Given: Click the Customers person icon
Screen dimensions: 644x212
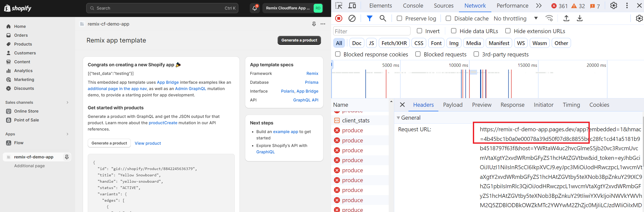Looking at the screenshot, I should pyautogui.click(x=9, y=53).
